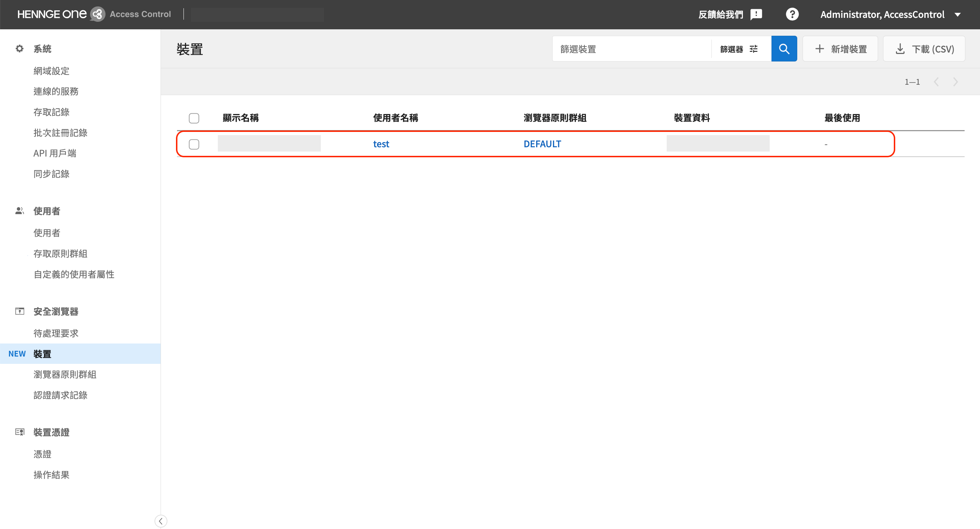Open 批次註冊記錄 in sidebar
Viewport: 980px width, 529px height.
(x=60, y=133)
